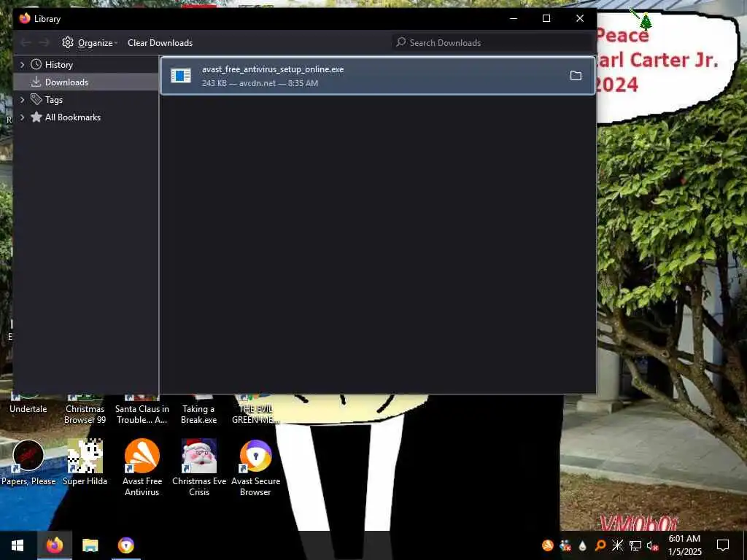Click the Firefox taskbar icon

tap(54, 545)
